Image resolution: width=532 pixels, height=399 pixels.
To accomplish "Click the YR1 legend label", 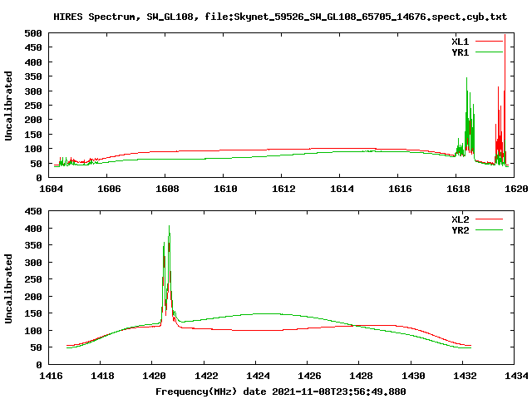I will tap(461, 51).
